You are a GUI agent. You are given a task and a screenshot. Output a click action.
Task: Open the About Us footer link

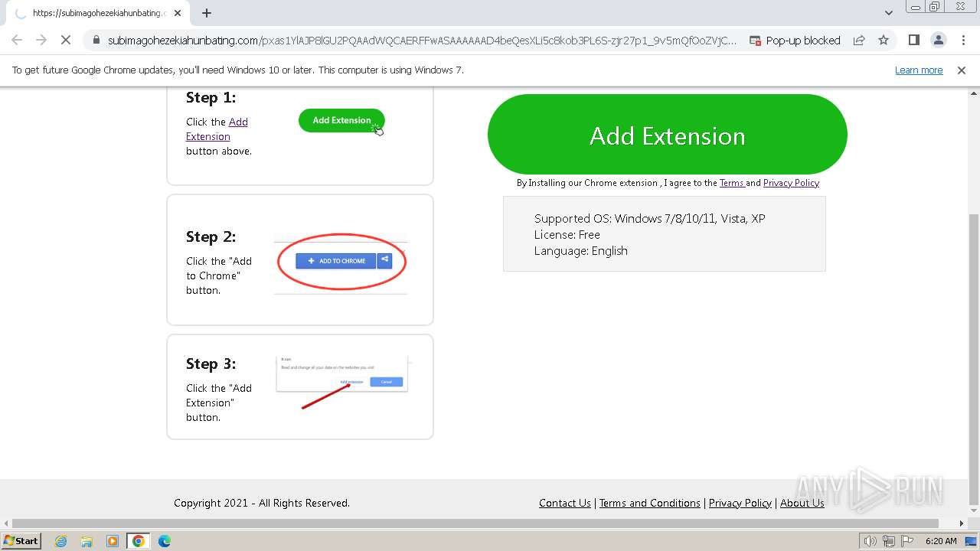(x=802, y=503)
